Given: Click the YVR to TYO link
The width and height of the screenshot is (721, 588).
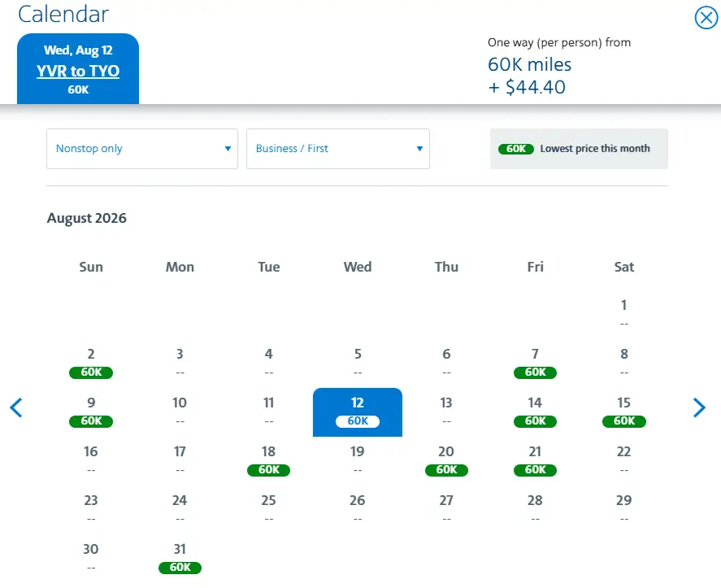Looking at the screenshot, I should (78, 71).
